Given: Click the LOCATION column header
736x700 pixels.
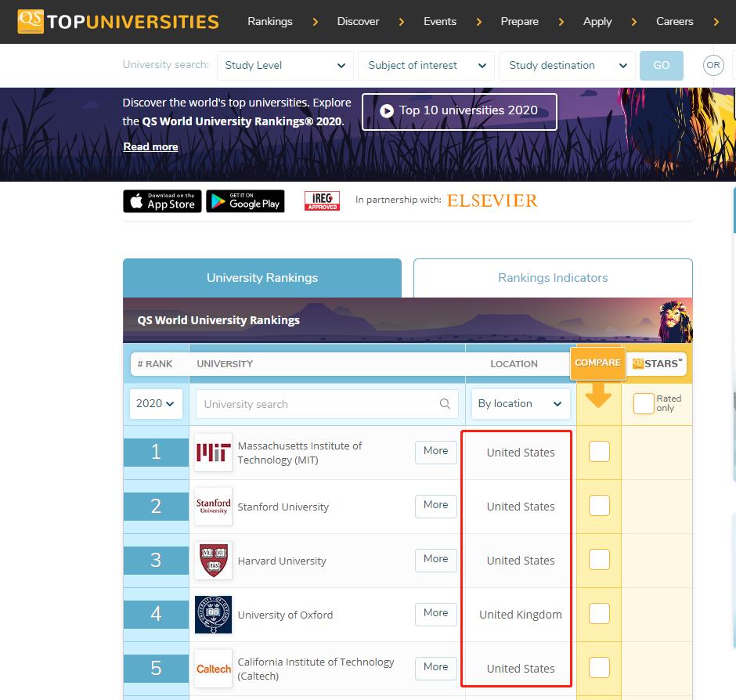Looking at the screenshot, I should [x=514, y=364].
